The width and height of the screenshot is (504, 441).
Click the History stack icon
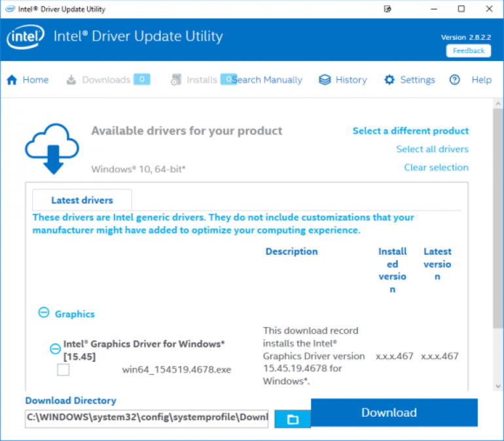coord(325,79)
